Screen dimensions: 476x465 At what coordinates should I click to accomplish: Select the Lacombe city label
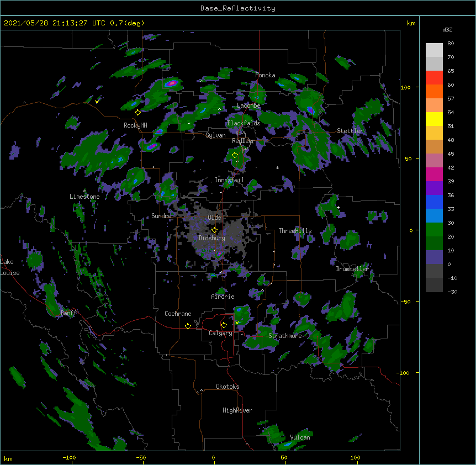pos(248,105)
